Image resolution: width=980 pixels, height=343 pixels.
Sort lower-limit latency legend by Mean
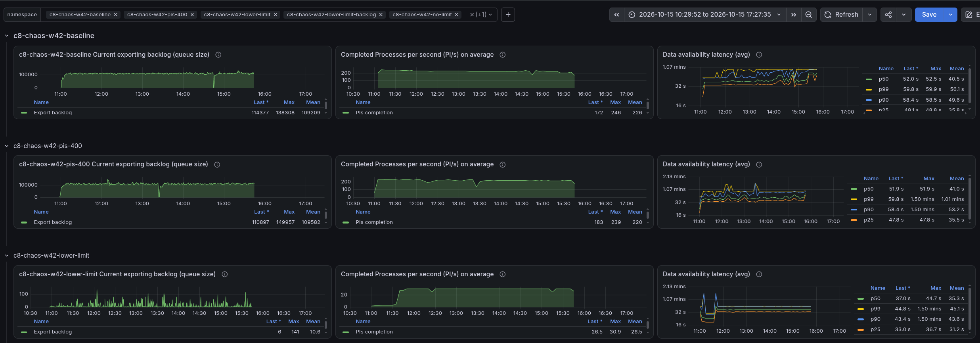point(957,288)
